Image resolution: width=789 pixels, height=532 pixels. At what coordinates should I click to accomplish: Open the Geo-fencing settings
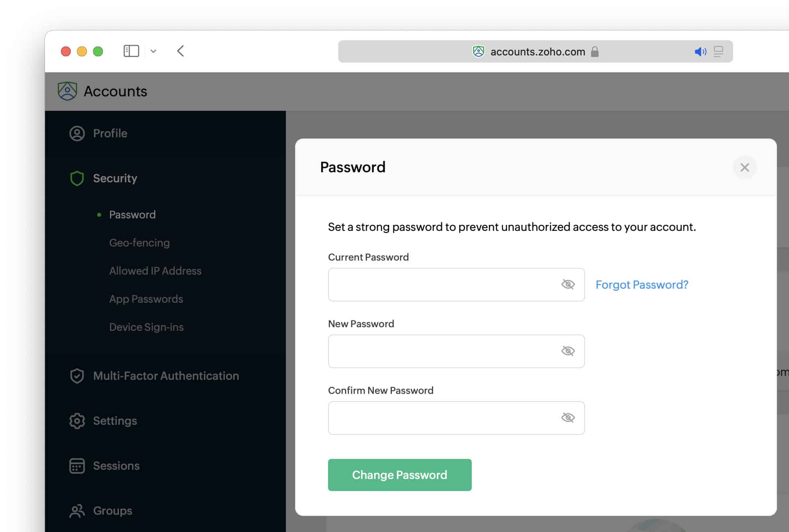(x=139, y=243)
